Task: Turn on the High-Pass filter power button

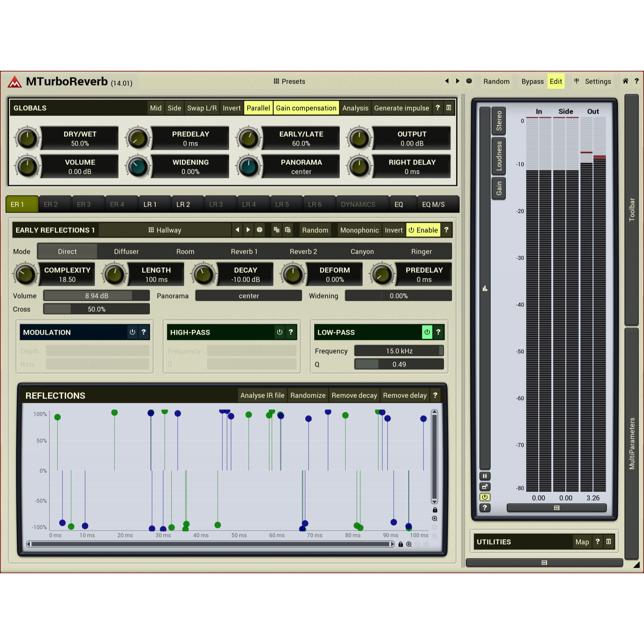Action: [279, 332]
